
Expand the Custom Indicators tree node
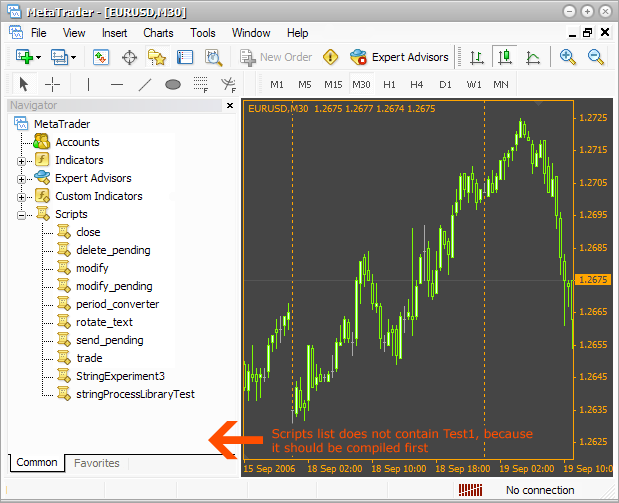point(21,197)
